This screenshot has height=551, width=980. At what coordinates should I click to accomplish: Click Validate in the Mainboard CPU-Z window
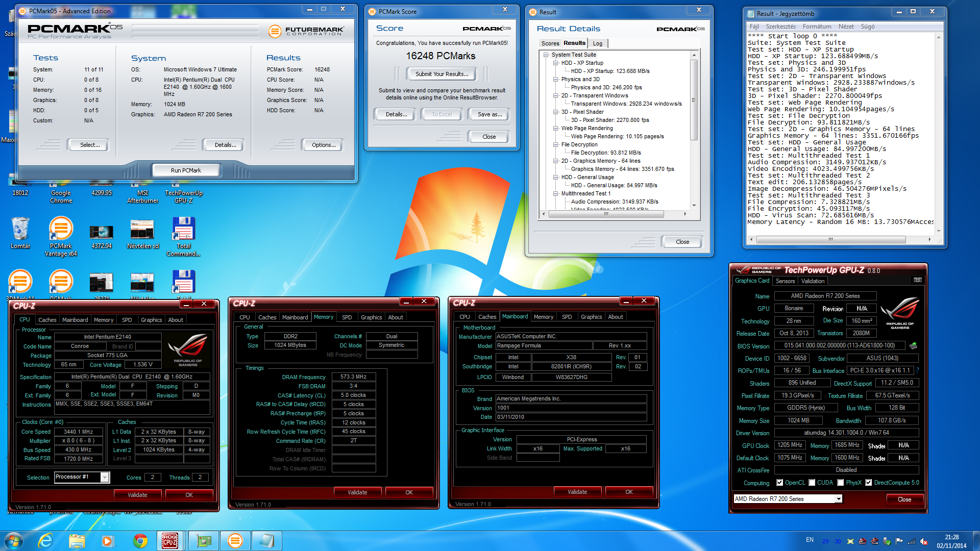click(x=577, y=492)
